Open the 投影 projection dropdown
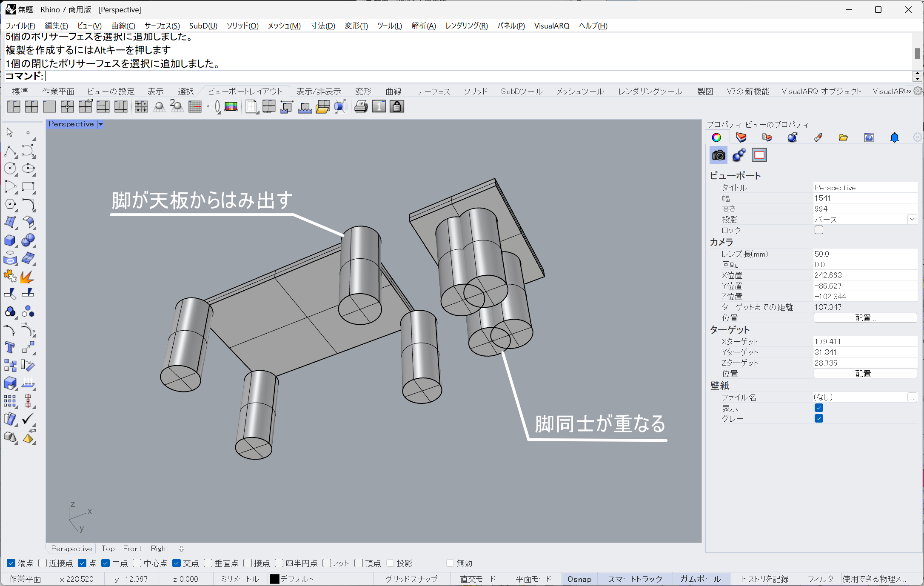The width and height of the screenshot is (924, 586). click(x=912, y=219)
